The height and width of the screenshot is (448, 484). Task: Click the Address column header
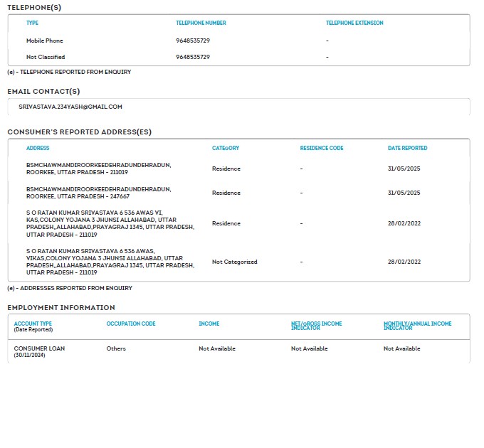pos(38,149)
